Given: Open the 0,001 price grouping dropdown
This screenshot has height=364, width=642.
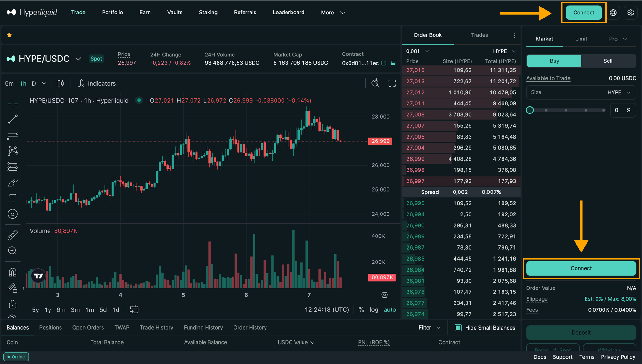Looking at the screenshot, I should (418, 51).
